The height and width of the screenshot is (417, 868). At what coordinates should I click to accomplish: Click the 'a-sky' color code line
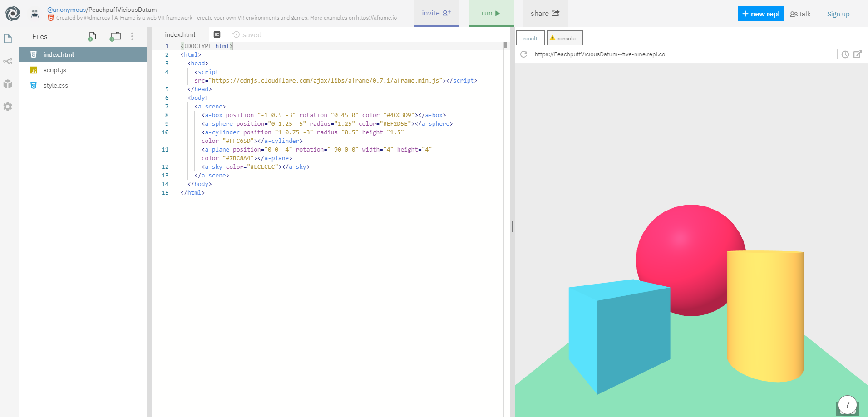[256, 167]
